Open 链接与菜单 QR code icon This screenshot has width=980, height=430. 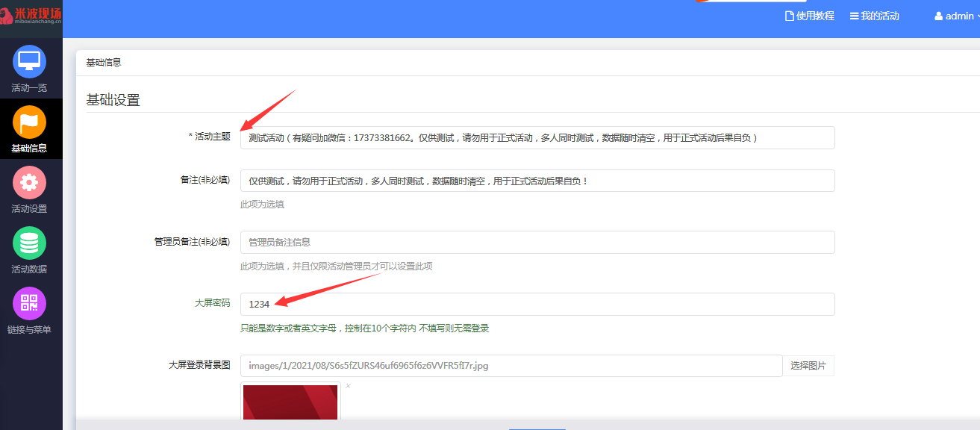(29, 304)
